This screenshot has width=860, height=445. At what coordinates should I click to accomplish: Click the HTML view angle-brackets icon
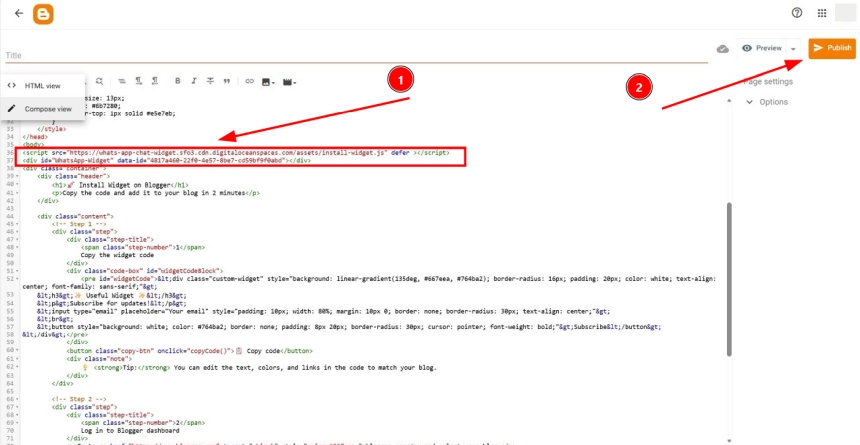(12, 86)
